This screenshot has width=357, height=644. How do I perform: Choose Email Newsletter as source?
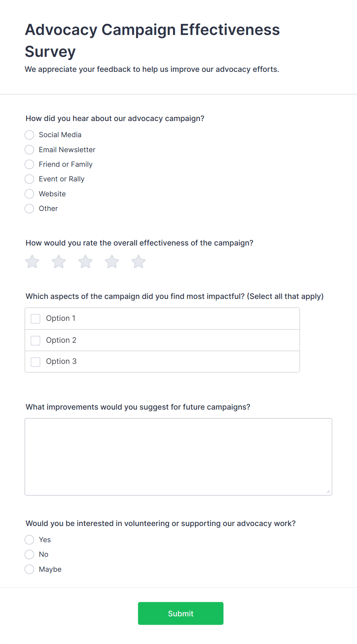[x=30, y=149]
